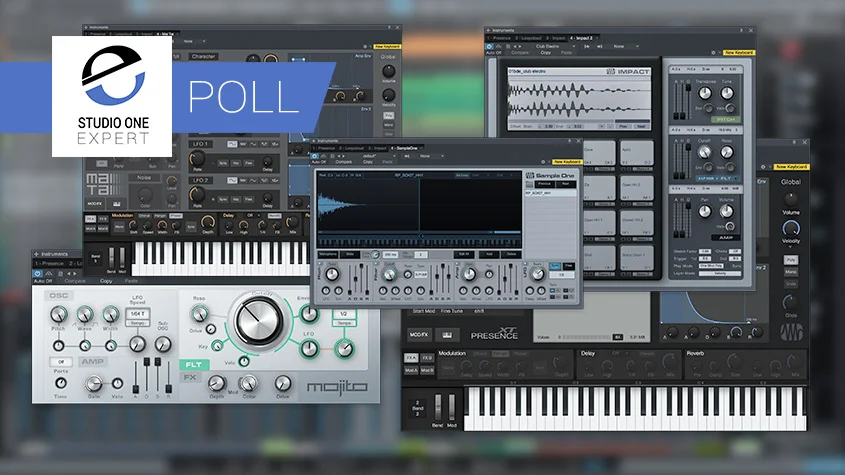Click Add button in Sample One
The height and width of the screenshot is (475, 845).
coord(489,254)
